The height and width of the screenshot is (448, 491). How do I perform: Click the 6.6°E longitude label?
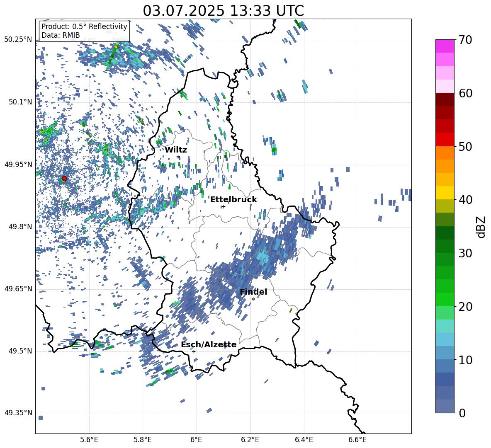pos(357,440)
